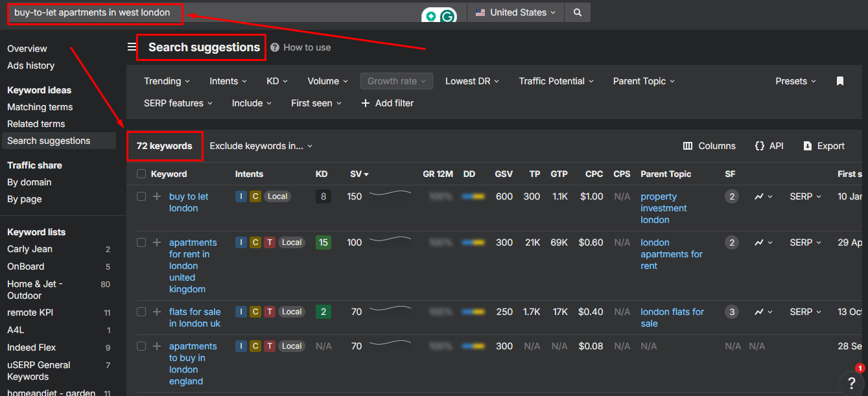The width and height of the screenshot is (868, 396).
Task: Add 'apartments for rent in london' plus icon
Action: coord(156,242)
